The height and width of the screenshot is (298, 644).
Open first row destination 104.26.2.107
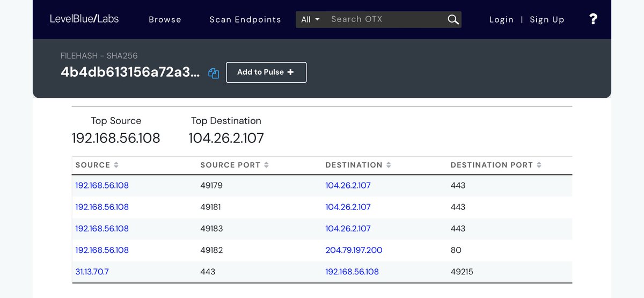tap(348, 186)
